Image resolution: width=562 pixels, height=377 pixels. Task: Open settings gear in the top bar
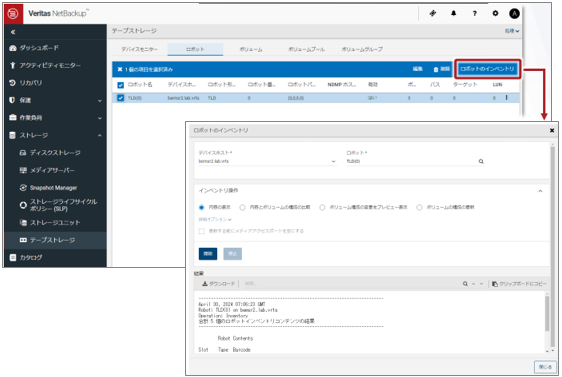tap(495, 14)
